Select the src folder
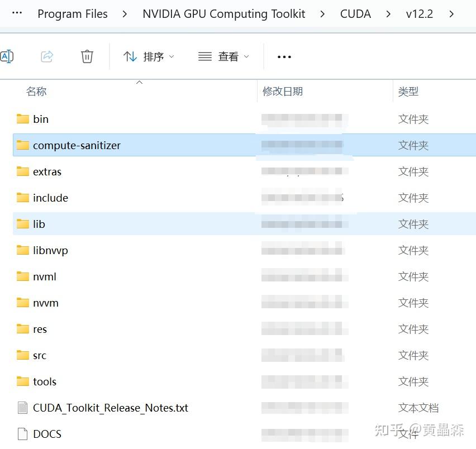This screenshot has height=449, width=476. (39, 355)
